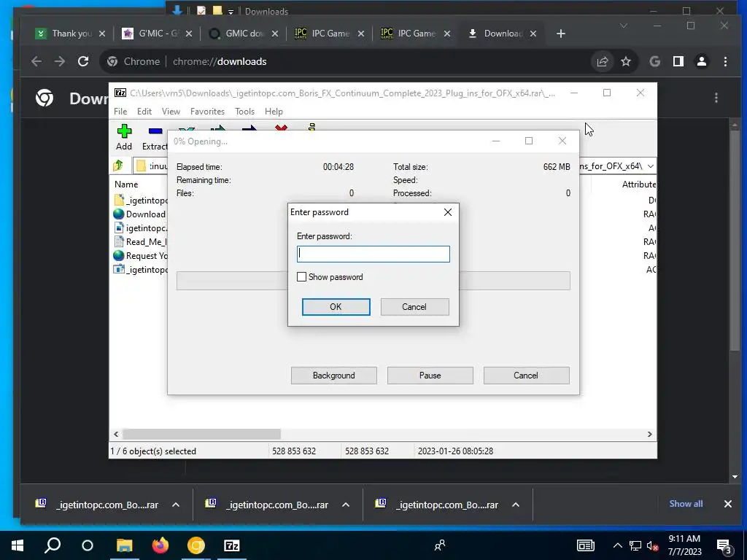Select the Read_Me_ file row
The width and height of the screenshot is (747, 560).
(141, 242)
